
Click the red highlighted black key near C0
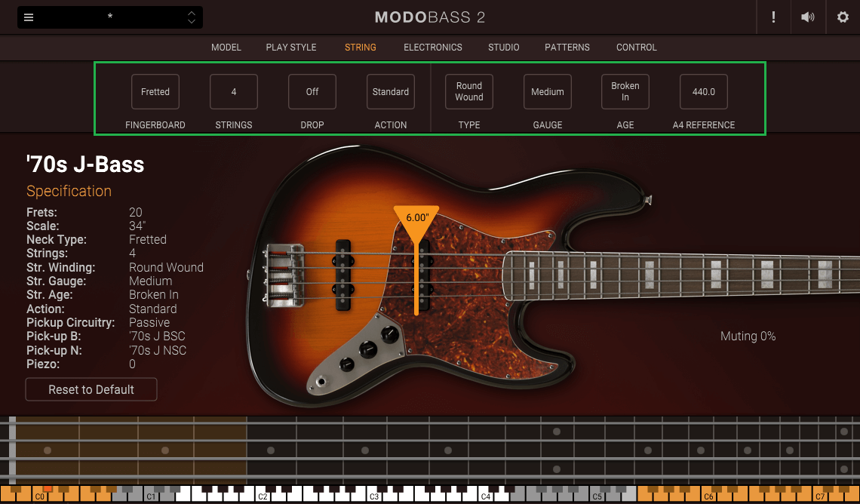pos(48,489)
